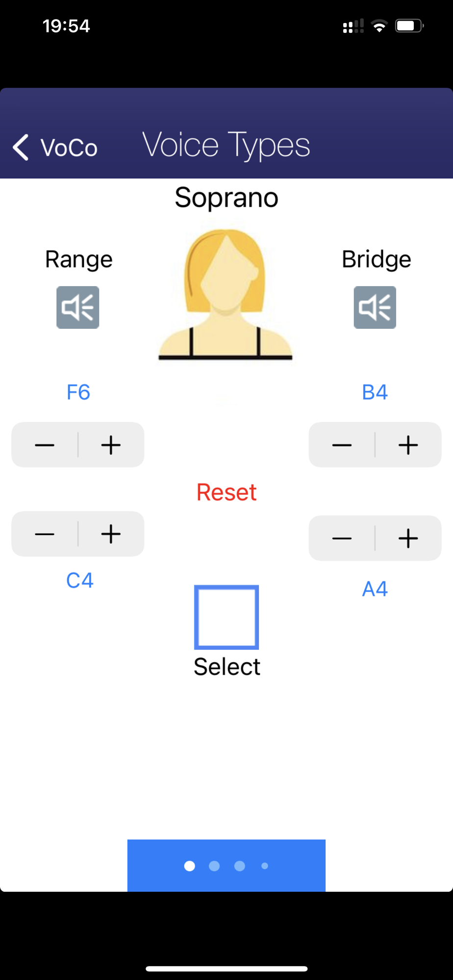
Task: Tap the red Reset button
Action: (226, 492)
